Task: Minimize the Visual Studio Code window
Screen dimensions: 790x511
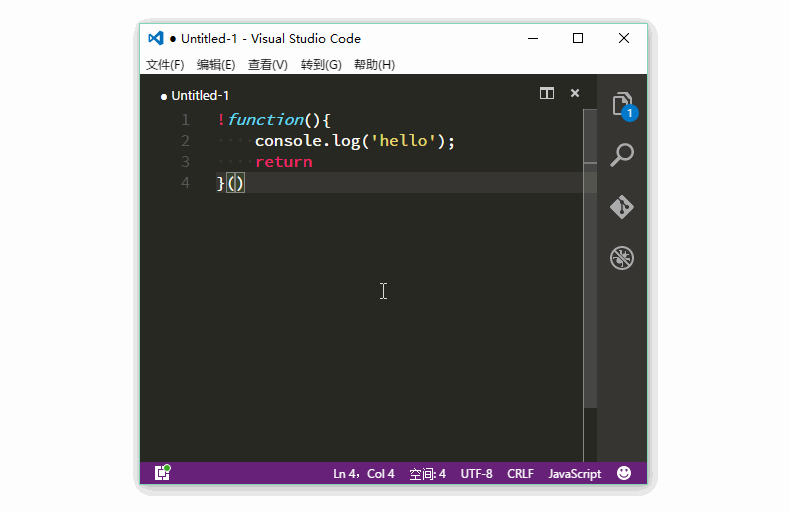Action: (533, 38)
